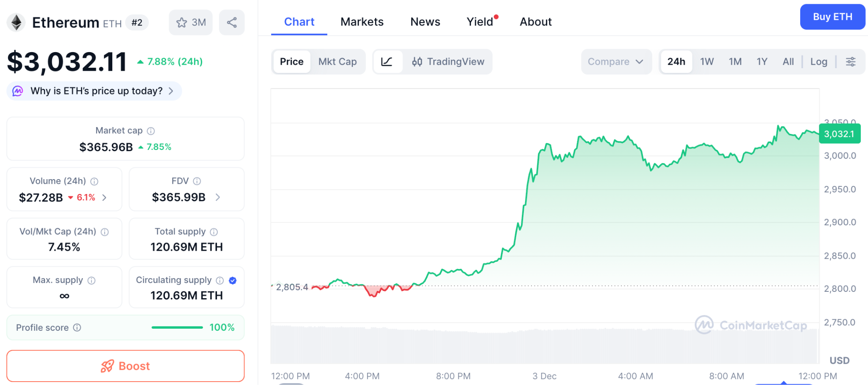
Task: Open Total supply info icon
Action: pos(214,232)
